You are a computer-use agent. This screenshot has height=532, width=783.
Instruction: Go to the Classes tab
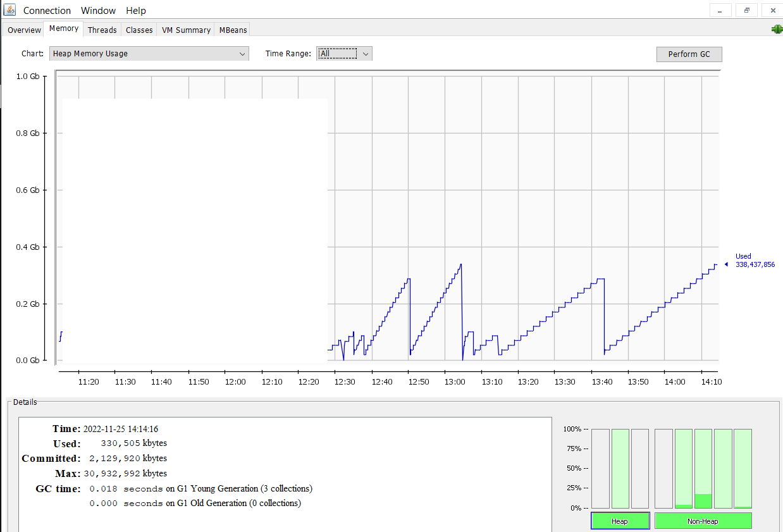139,30
